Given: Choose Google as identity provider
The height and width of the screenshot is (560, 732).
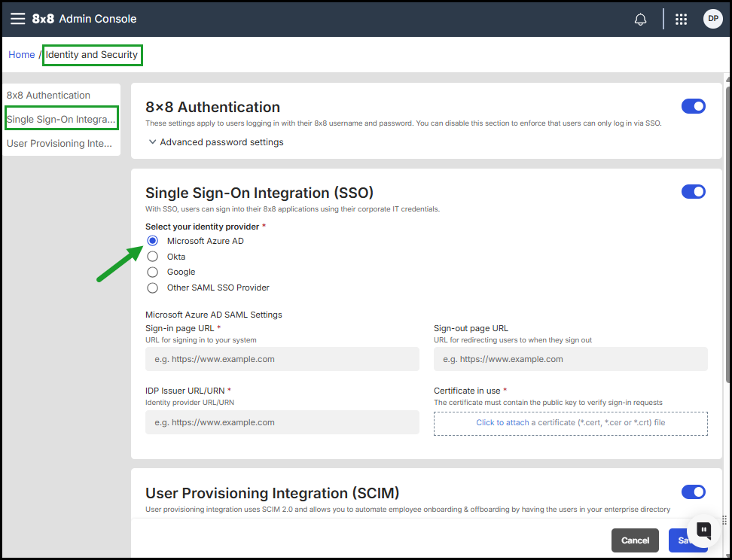Looking at the screenshot, I should pos(153,272).
